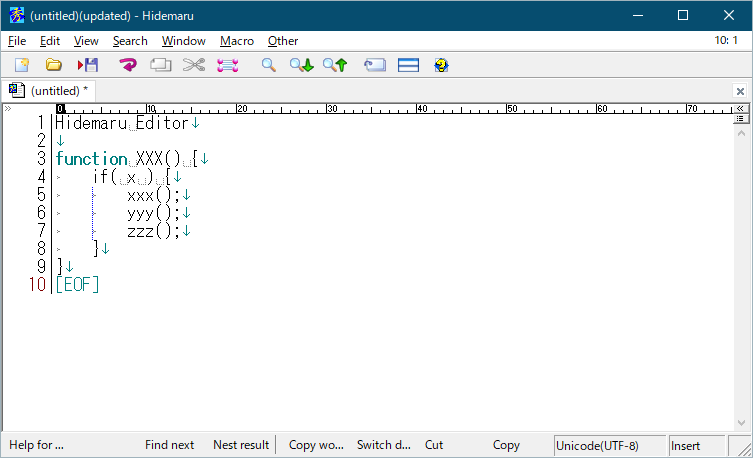
Task: Toggle the Insert mode status field
Action: click(697, 446)
